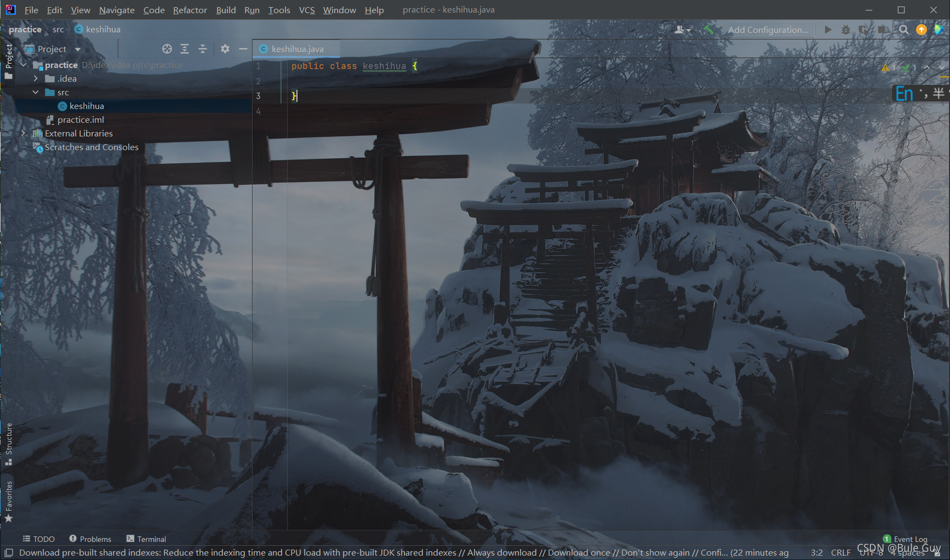
Task: Open the File menu
Action: [31, 10]
